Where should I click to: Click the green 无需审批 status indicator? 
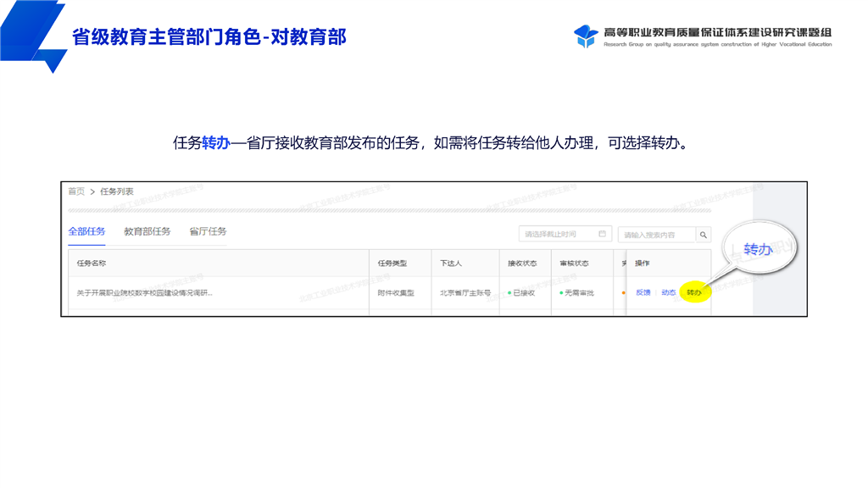coord(577,292)
